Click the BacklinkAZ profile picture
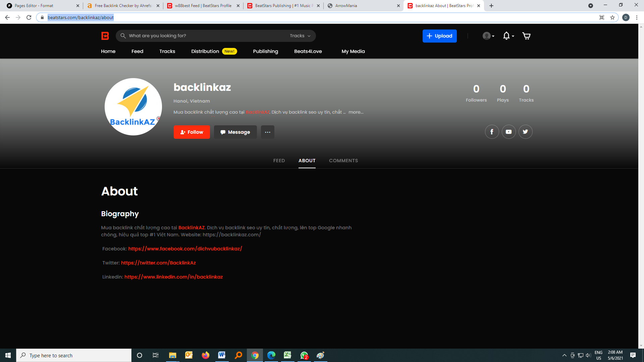Screen dimensions: 644x362 (133, 107)
